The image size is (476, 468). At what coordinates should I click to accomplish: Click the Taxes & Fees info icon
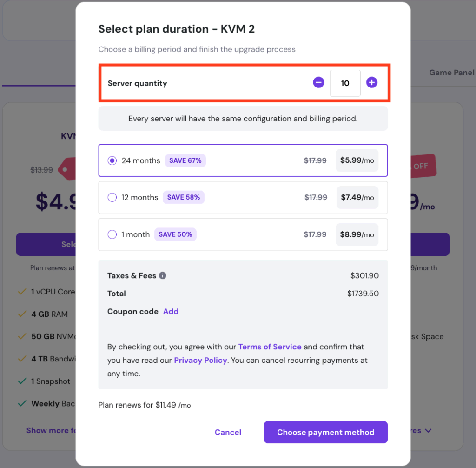pyautogui.click(x=163, y=275)
